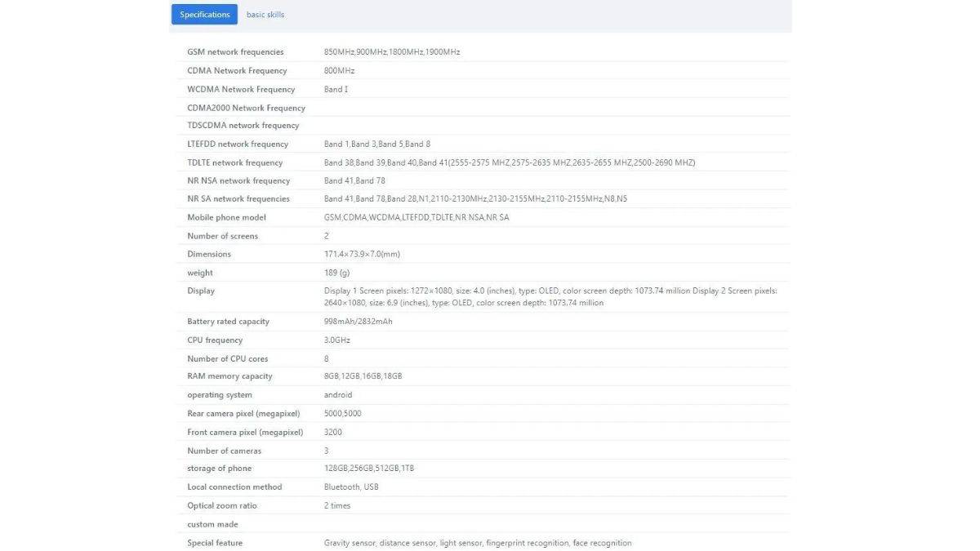Click the Dimensions value 171.4×73.9×7.0(mm)
Image resolution: width=980 pixels, height=551 pixels.
click(x=362, y=255)
